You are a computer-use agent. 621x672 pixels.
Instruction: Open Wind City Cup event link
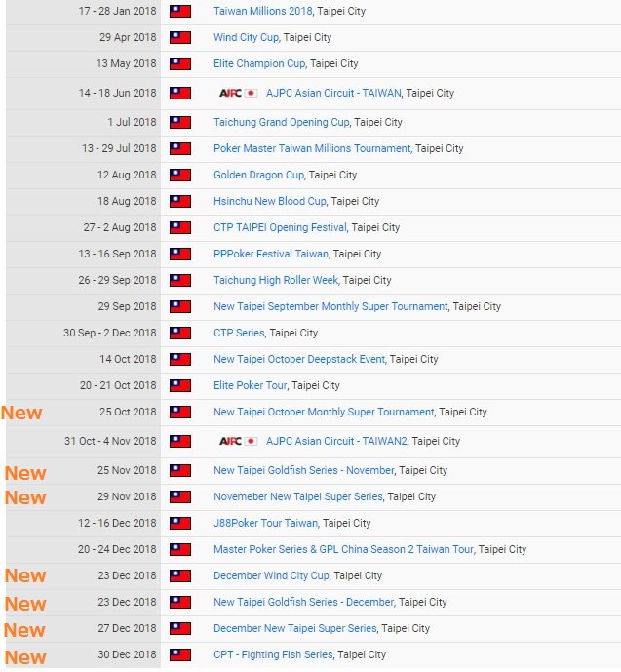(x=247, y=37)
